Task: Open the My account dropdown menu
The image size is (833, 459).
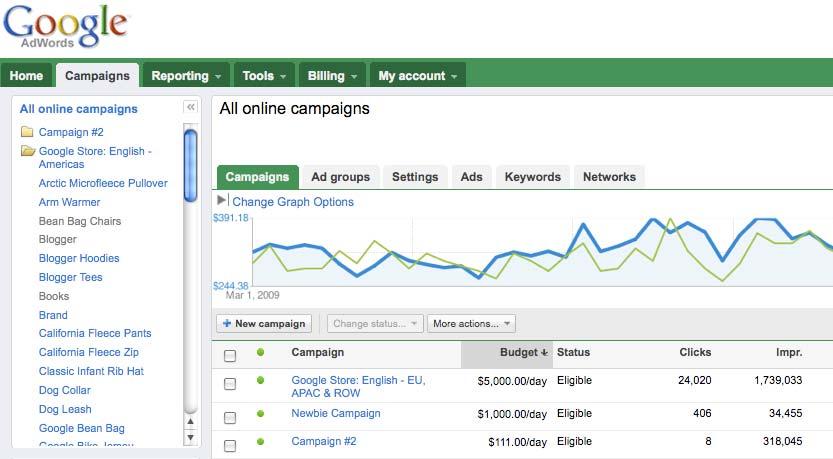Action: [x=418, y=75]
